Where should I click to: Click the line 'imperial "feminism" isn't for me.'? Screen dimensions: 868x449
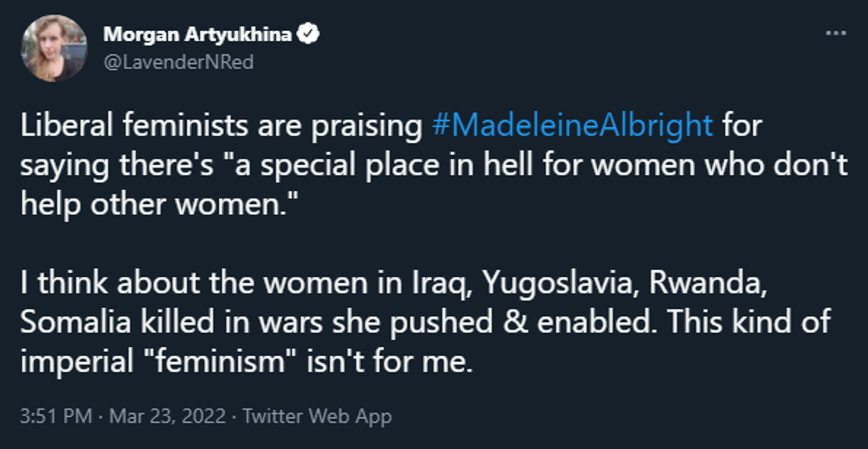(x=246, y=362)
